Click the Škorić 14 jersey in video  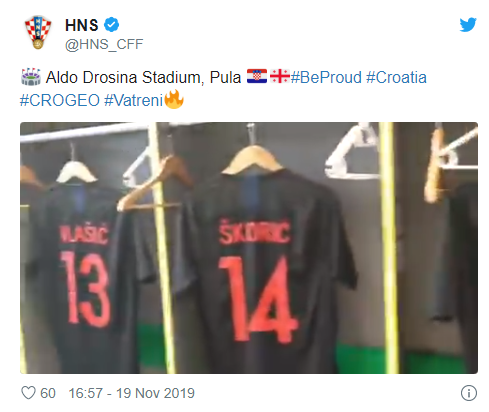263,267
